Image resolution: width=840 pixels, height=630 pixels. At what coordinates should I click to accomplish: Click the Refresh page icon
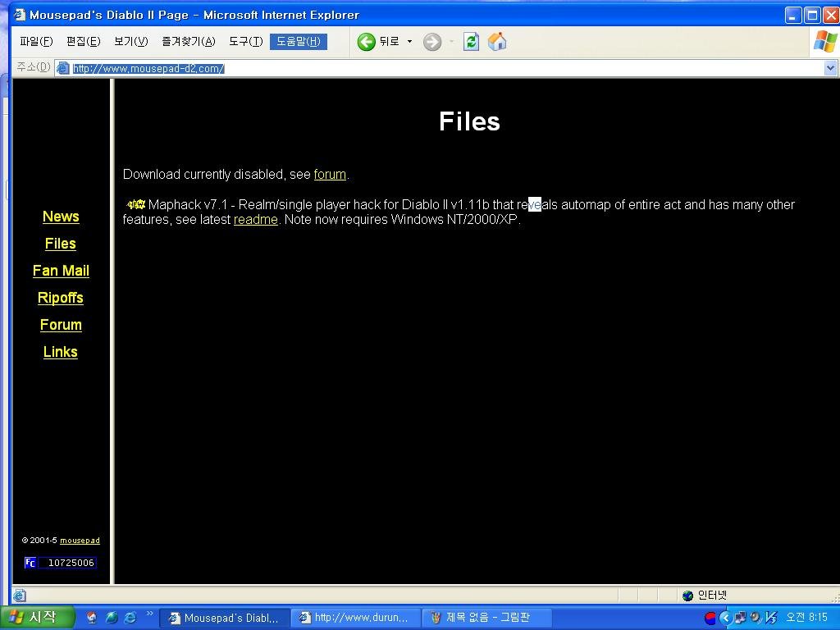(472, 42)
